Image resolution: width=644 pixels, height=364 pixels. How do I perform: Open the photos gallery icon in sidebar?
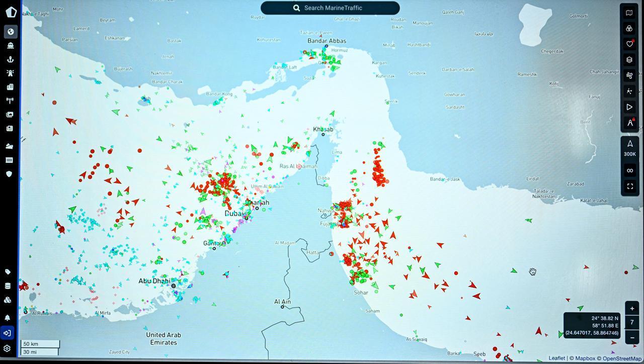click(10, 114)
